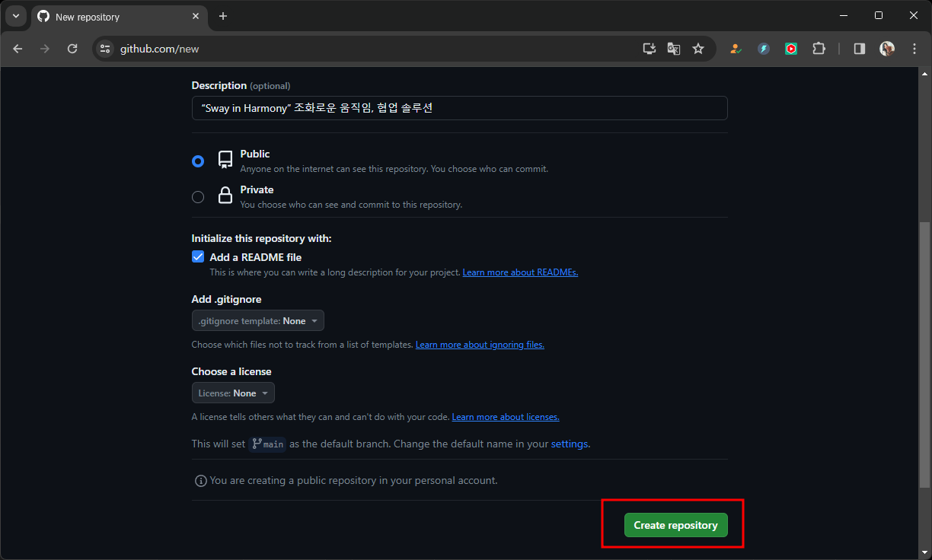The image size is (932, 560).
Task: Click the Create repository button
Action: (x=675, y=525)
